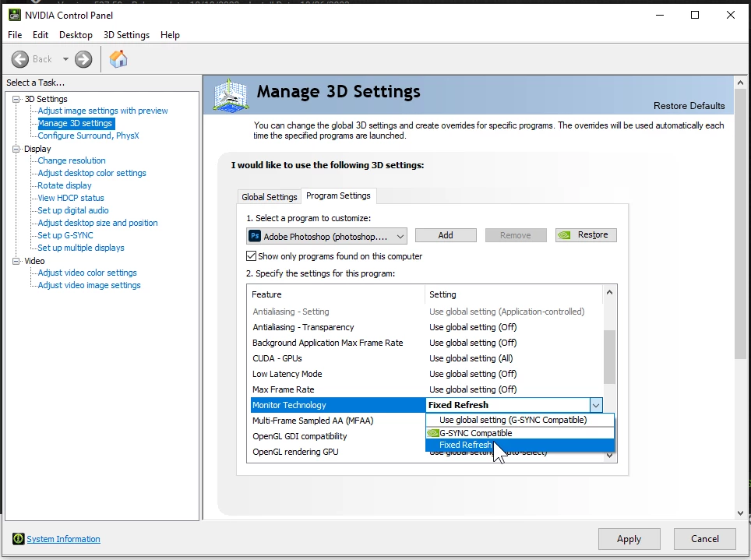Open Set up multiple displays
The height and width of the screenshot is (560, 751).
click(80, 248)
